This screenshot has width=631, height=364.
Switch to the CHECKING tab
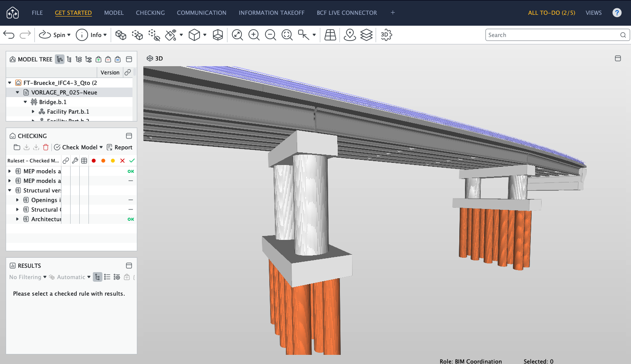(x=150, y=13)
